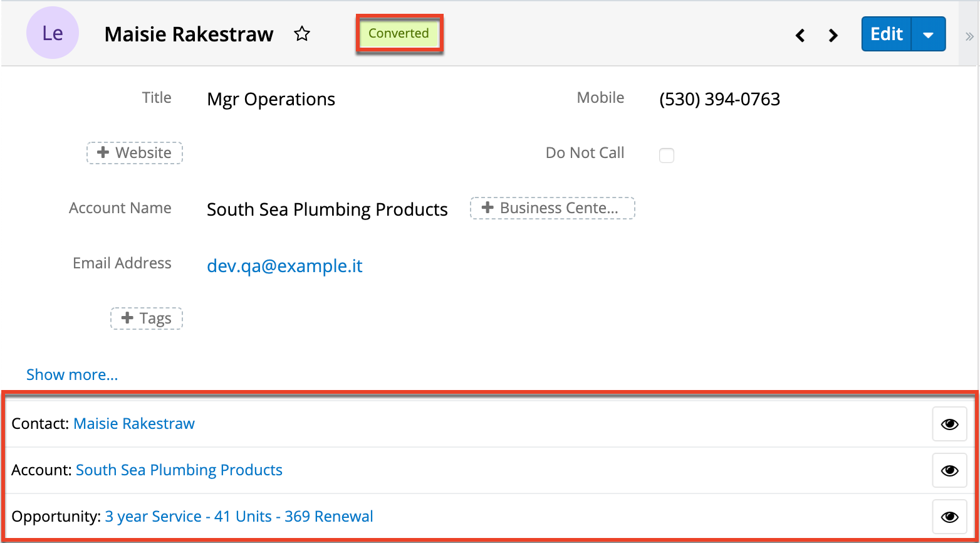Open email link dev.qa@example.it
This screenshot has height=543, width=980.
284,266
